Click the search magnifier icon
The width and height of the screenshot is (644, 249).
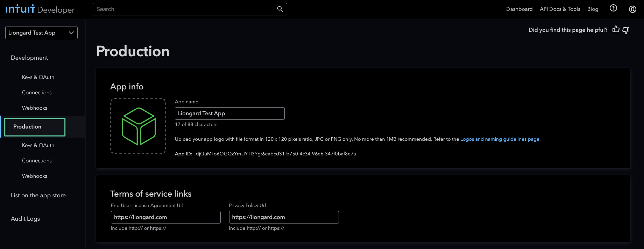pos(280,9)
